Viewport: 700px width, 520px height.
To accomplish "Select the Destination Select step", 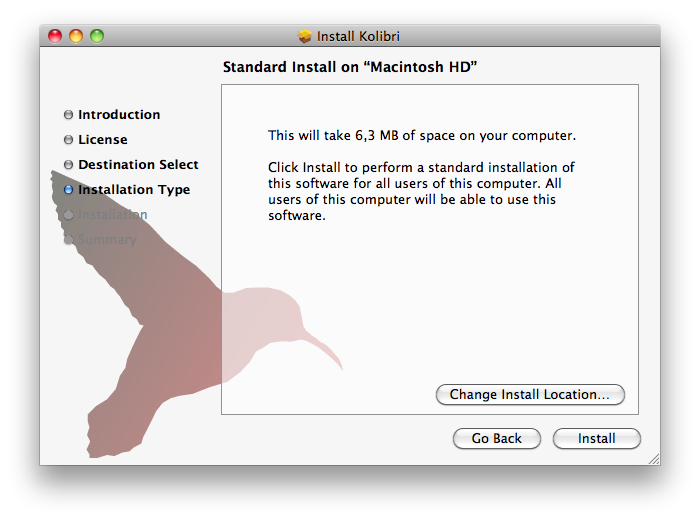I will point(138,165).
